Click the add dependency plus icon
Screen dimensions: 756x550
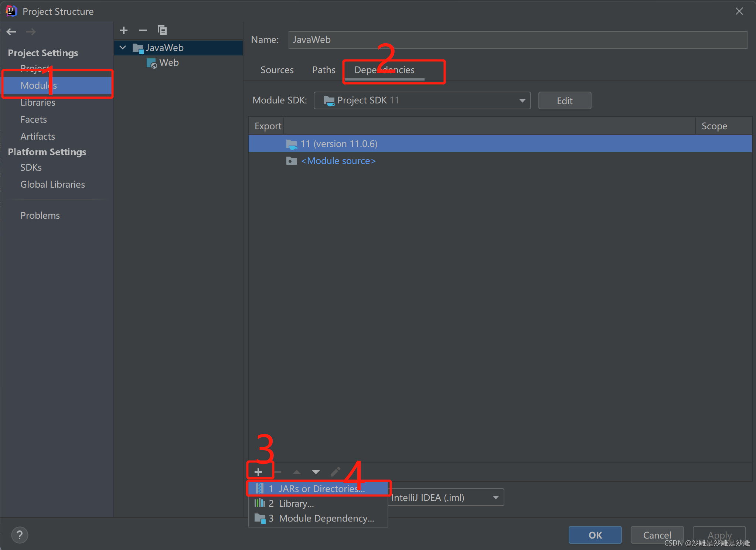click(x=258, y=472)
